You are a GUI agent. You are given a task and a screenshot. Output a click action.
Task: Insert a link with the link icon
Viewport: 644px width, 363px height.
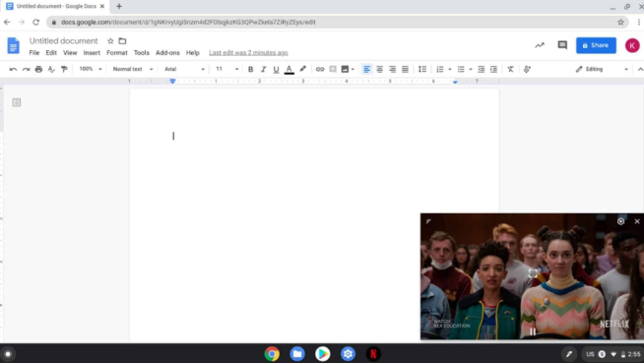pyautogui.click(x=319, y=69)
